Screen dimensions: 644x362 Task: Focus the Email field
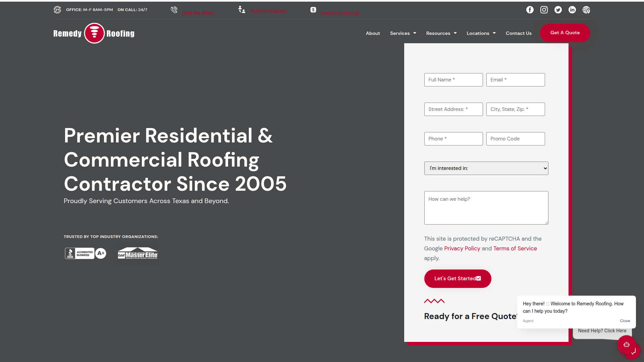click(x=516, y=80)
